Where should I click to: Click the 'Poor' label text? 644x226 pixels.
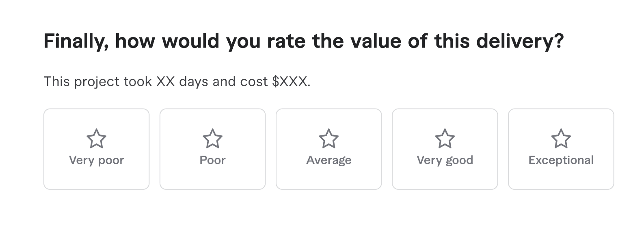coord(212,160)
